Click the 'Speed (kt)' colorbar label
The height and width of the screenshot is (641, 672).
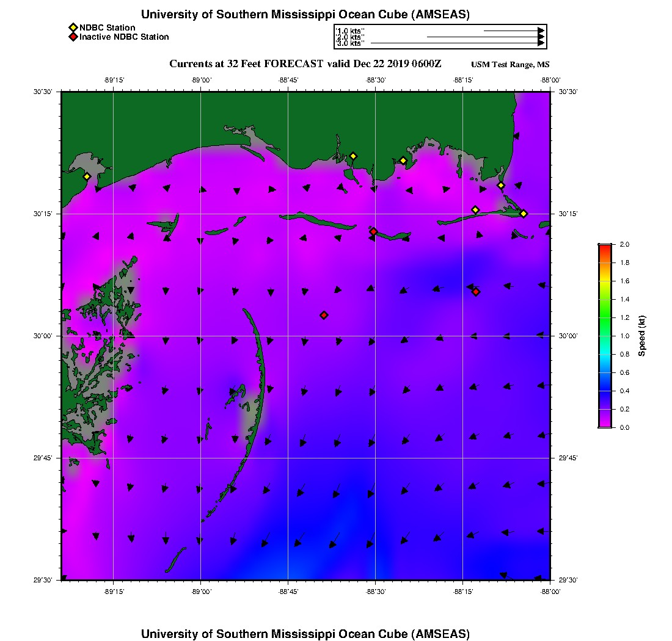(x=642, y=336)
